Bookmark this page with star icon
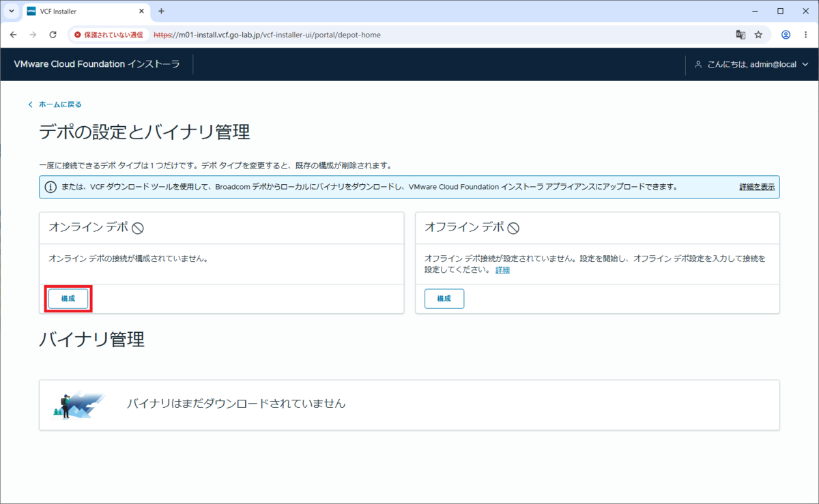The width and height of the screenshot is (819, 504). tap(758, 35)
